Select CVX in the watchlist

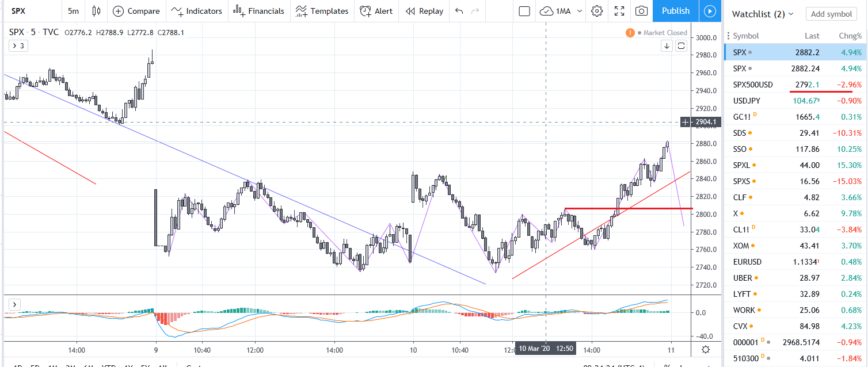[795, 326]
